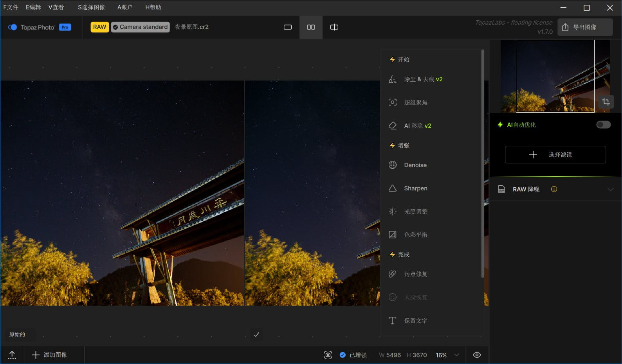Open the A账户 menu
This screenshot has height=364, width=622.
(125, 7)
